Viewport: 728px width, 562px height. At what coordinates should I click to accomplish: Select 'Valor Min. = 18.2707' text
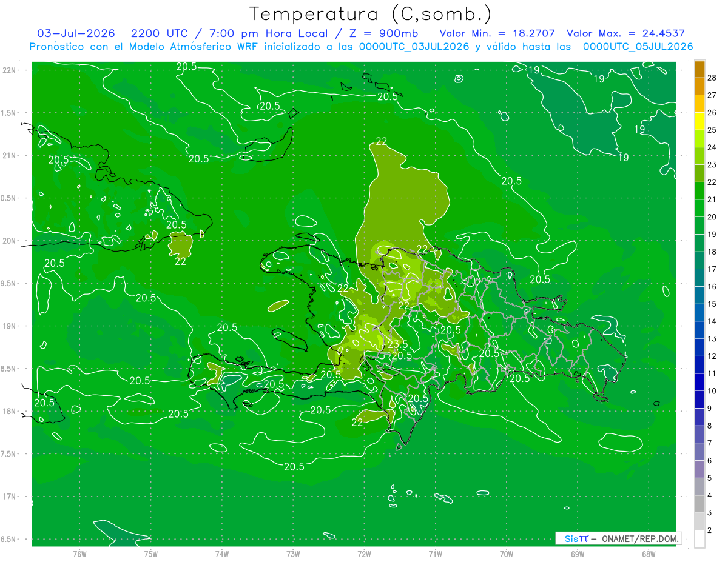(497, 33)
